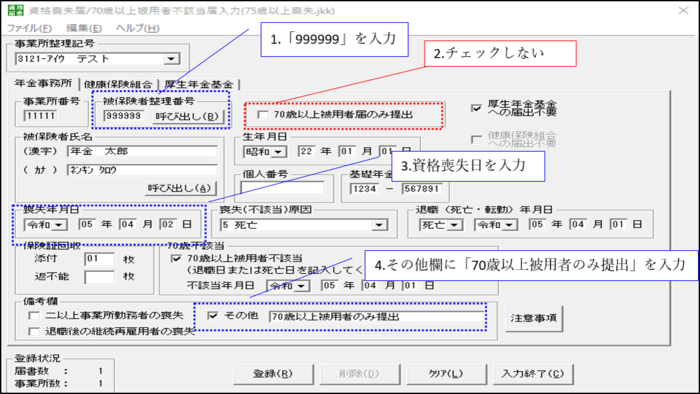This screenshot has height=394, width=700.
Task: Click the 不該当年月日 month field 04
Action: 370,286
